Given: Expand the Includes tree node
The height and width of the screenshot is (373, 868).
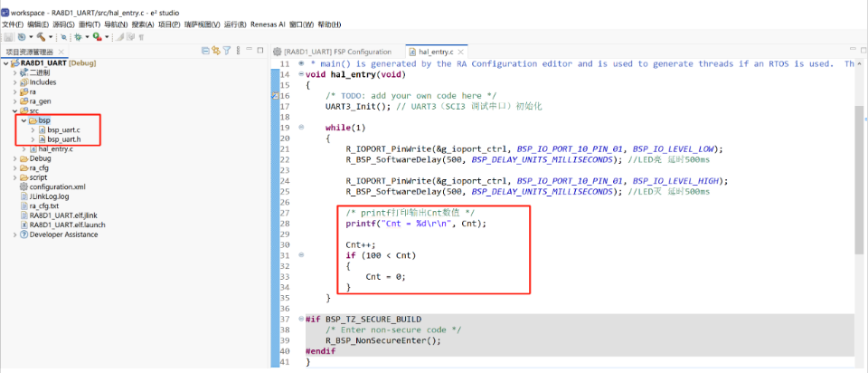Looking at the screenshot, I should (x=15, y=82).
